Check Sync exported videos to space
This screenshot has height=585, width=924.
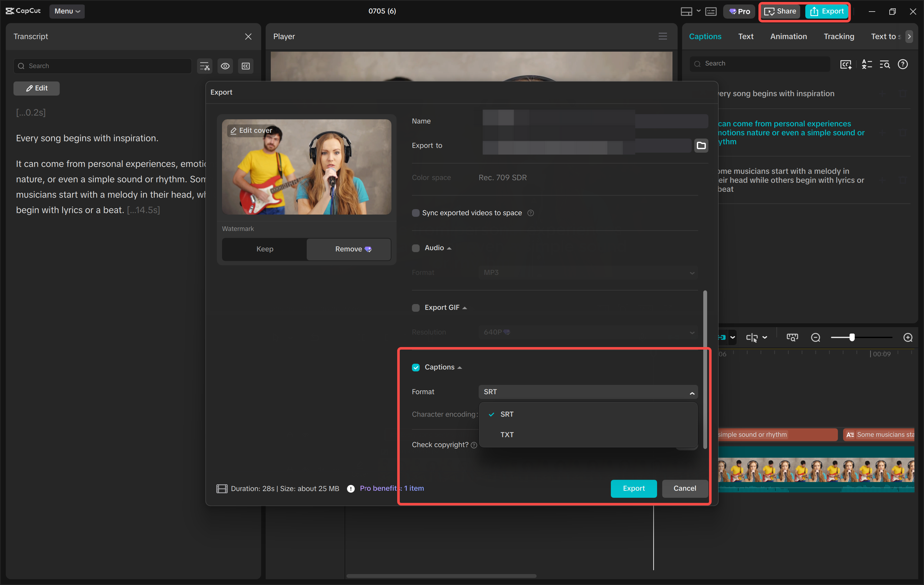pyautogui.click(x=416, y=213)
